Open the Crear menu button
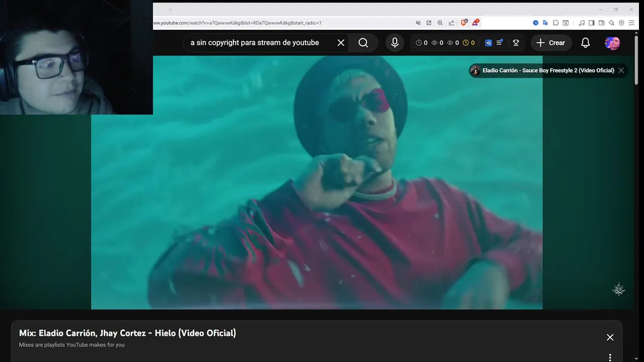644x362 pixels. click(551, 43)
